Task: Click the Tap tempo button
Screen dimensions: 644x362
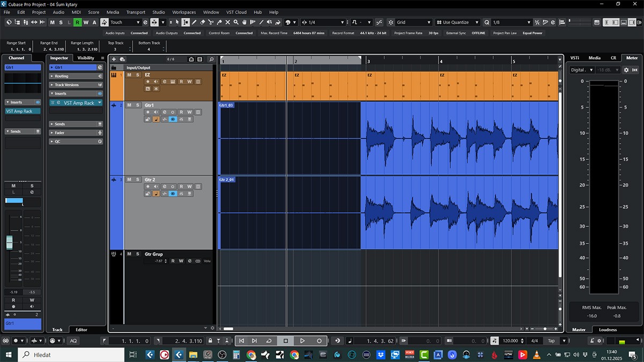Action: pos(551,341)
